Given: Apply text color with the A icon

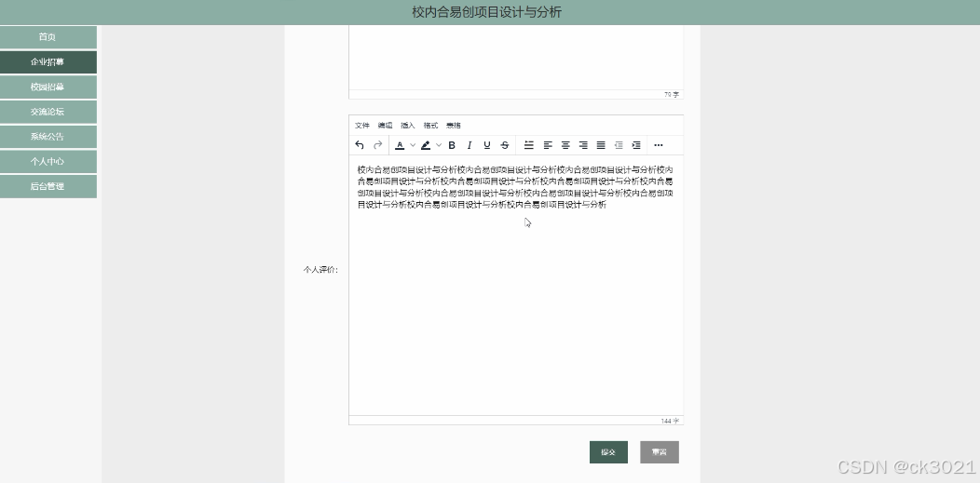Looking at the screenshot, I should (400, 145).
